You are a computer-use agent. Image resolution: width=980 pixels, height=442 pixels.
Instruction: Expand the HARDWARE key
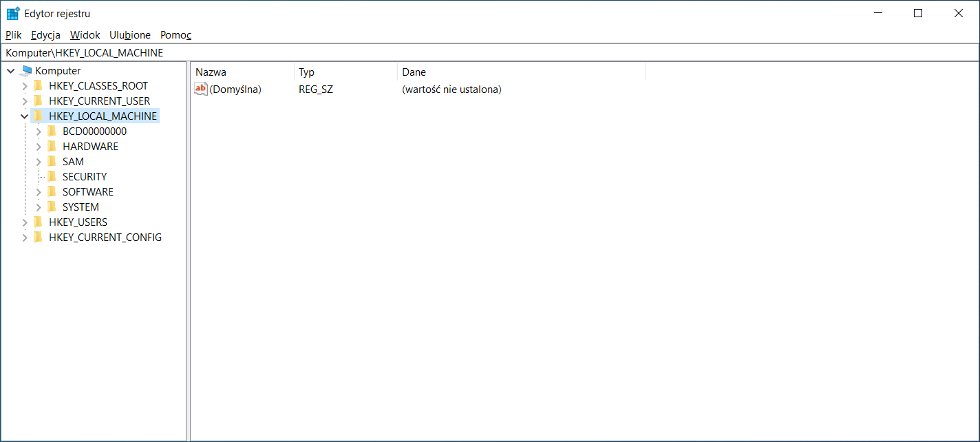39,147
